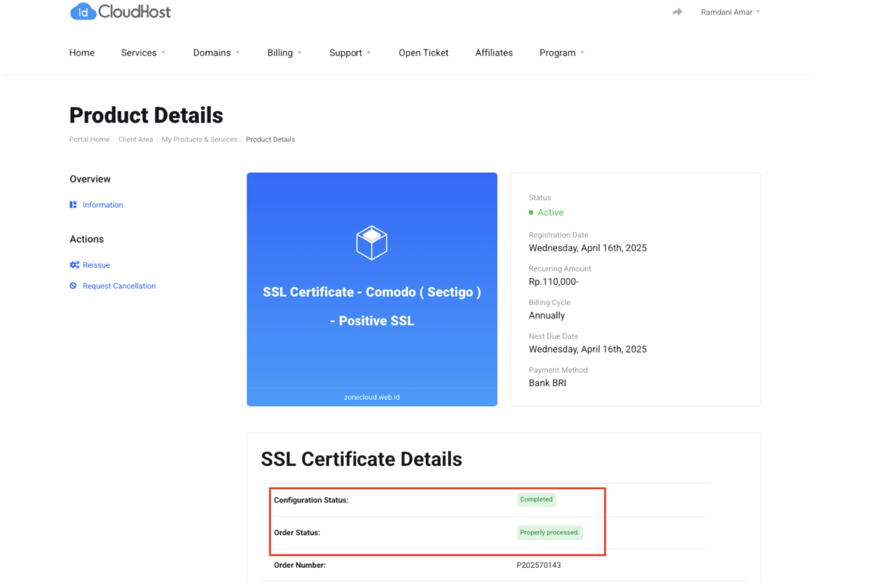This screenshot has height=588, width=869.
Task: Click the SSL Certificate Comodo product title
Action: click(x=372, y=306)
